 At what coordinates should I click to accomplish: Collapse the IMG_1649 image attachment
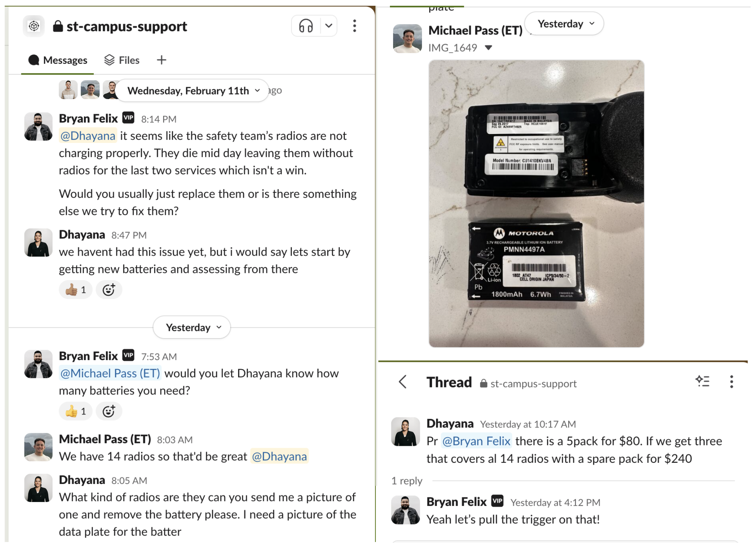pyautogui.click(x=489, y=48)
